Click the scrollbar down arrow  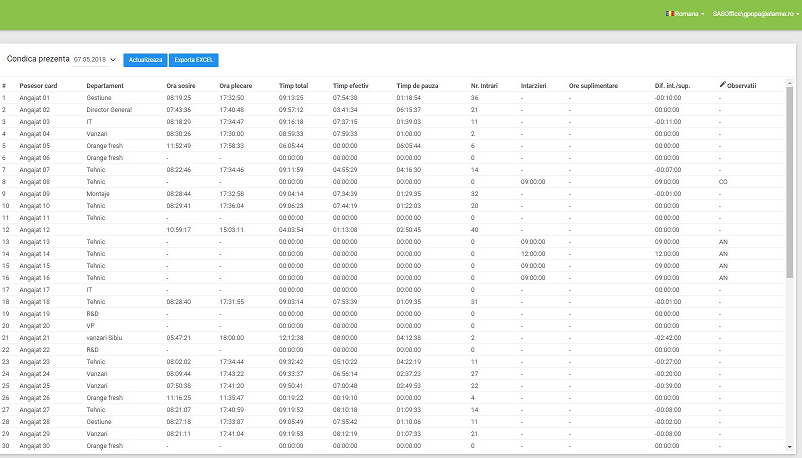click(789, 447)
